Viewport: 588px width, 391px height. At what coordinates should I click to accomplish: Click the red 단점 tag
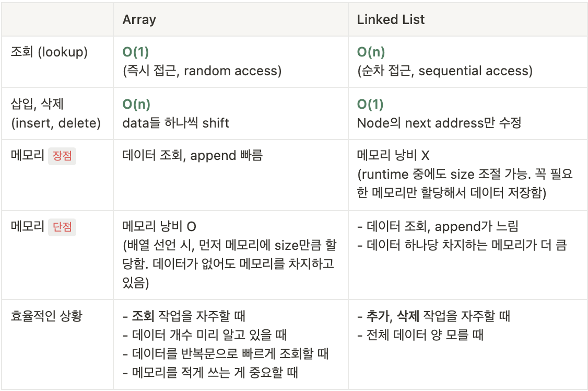pos(62,227)
